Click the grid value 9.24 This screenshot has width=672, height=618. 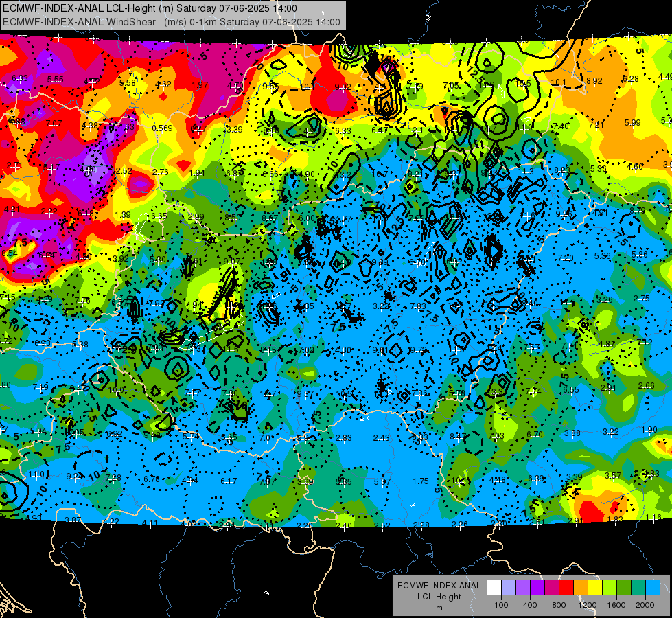pos(75,476)
